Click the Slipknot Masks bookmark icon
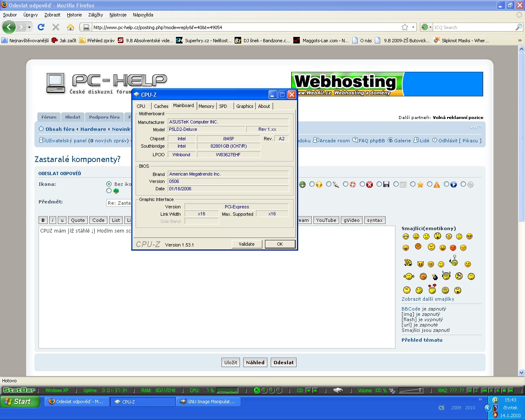The width and height of the screenshot is (525, 420). pos(437,40)
